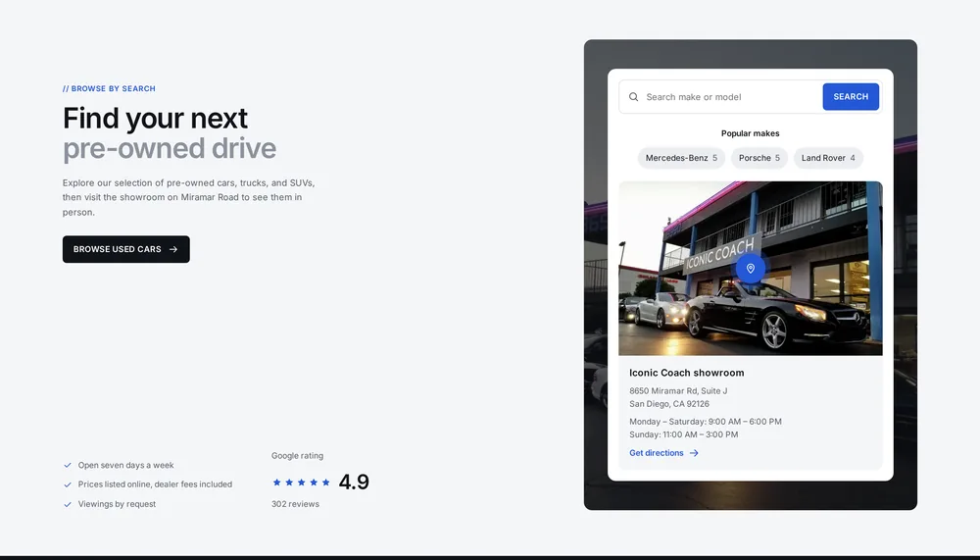Click the // BROWSE BY SEARCH label
980x560 pixels.
(x=109, y=89)
